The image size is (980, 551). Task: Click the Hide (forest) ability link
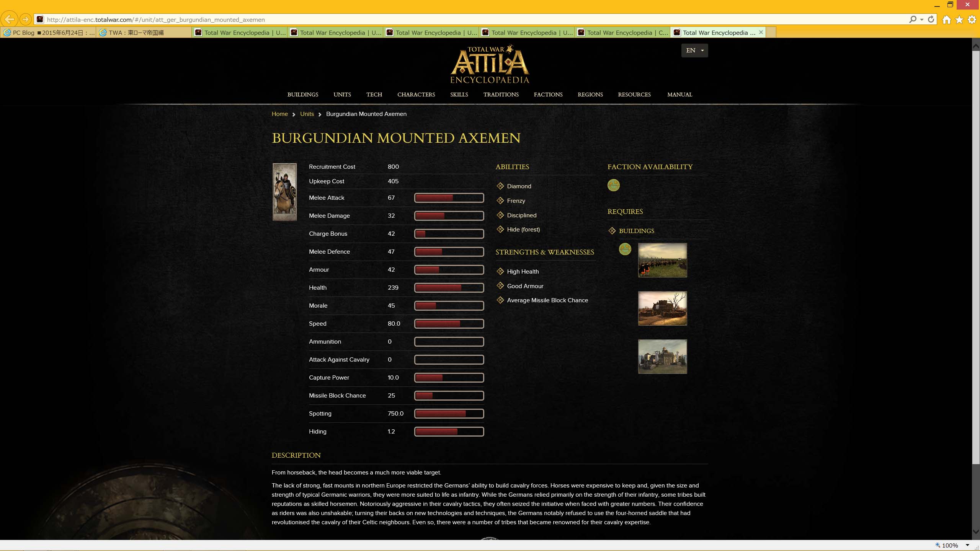point(523,230)
